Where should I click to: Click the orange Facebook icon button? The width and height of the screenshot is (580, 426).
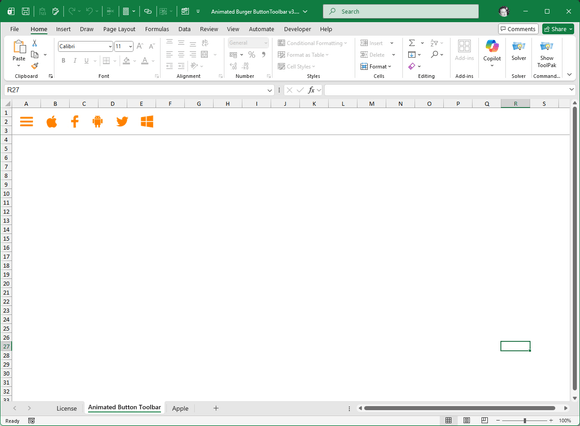[x=75, y=121]
